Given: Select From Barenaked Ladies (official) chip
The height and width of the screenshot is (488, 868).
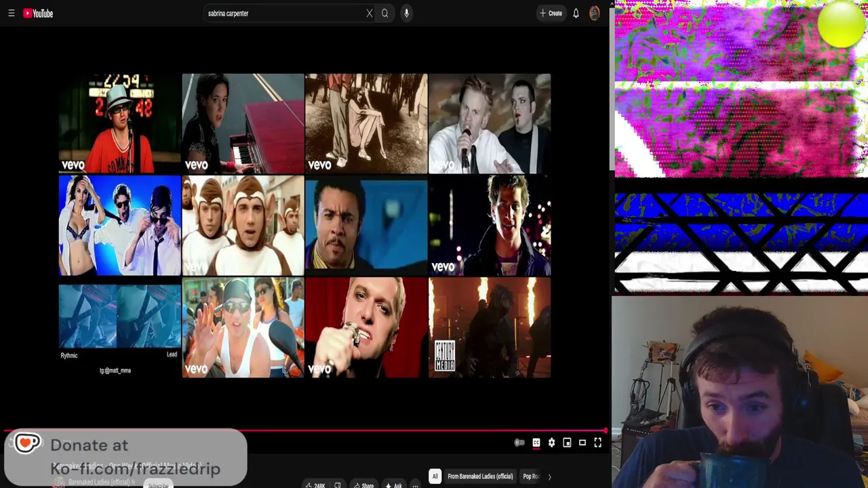Looking at the screenshot, I should click(480, 476).
